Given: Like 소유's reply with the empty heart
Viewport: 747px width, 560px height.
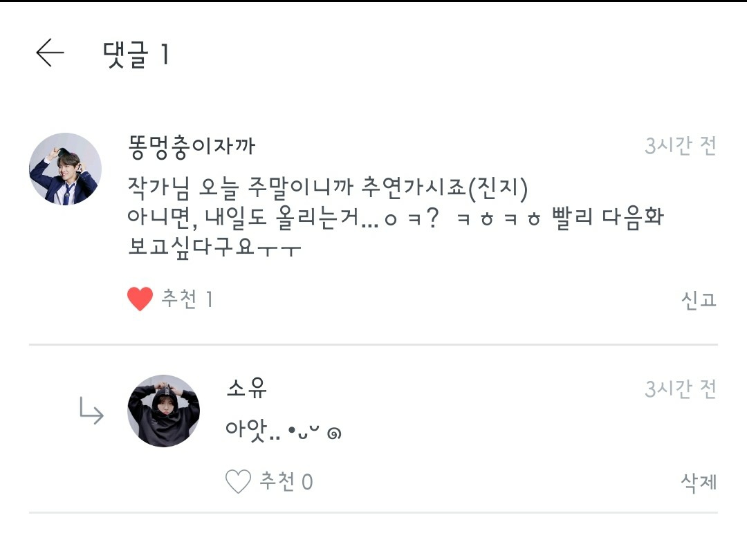Looking at the screenshot, I should click(238, 482).
